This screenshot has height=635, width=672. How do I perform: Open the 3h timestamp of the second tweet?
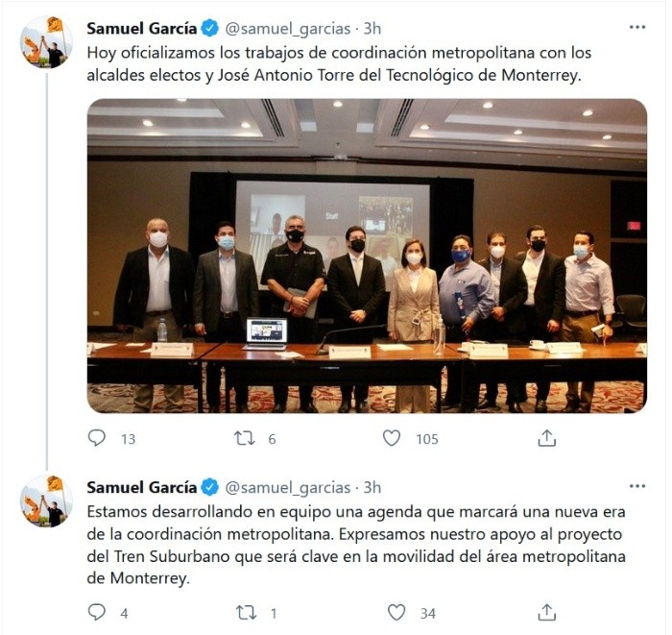tap(372, 487)
